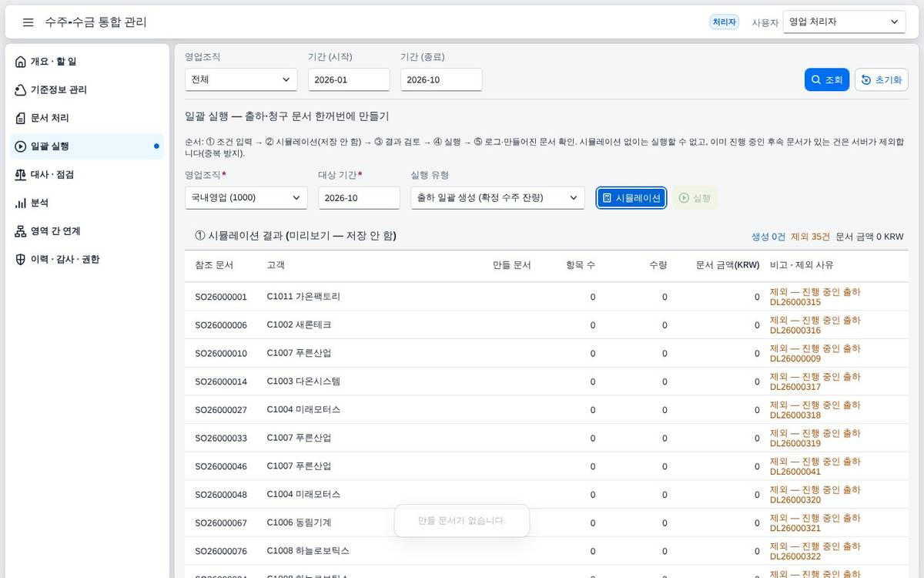Click customer C1011 가온팩토리
This screenshot has width=924, height=578.
click(x=303, y=297)
